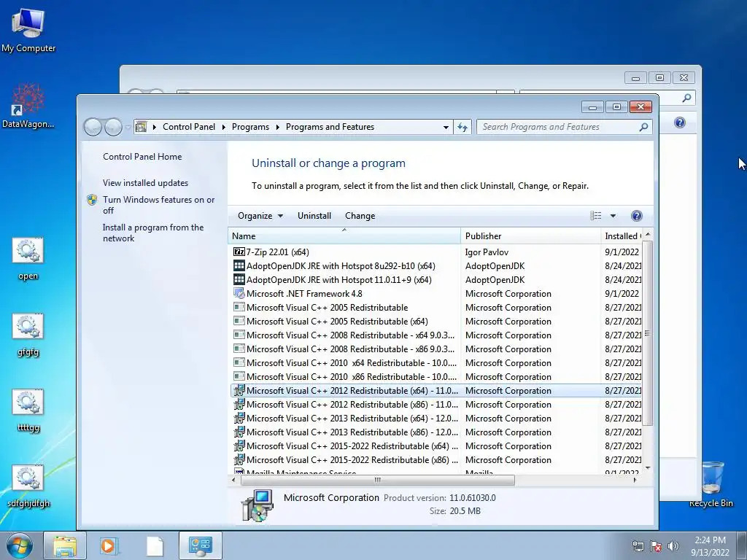Click the Uninstall toolbar command
Viewport: 747px width, 560px height.
point(314,216)
